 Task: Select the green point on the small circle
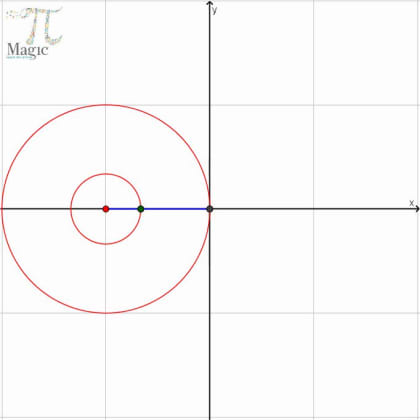pos(141,209)
